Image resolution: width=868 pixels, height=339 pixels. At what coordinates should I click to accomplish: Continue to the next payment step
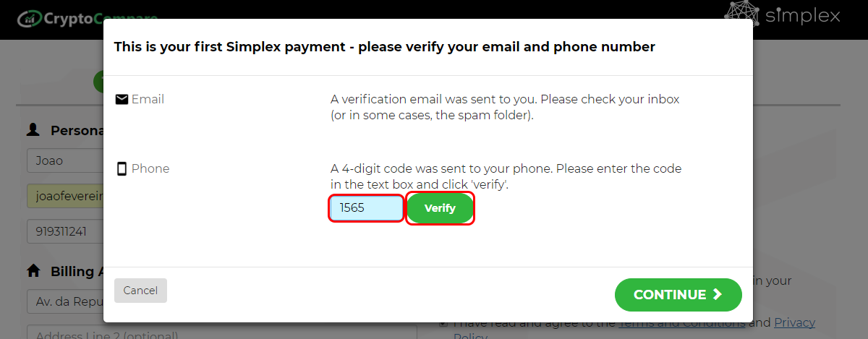pos(678,295)
